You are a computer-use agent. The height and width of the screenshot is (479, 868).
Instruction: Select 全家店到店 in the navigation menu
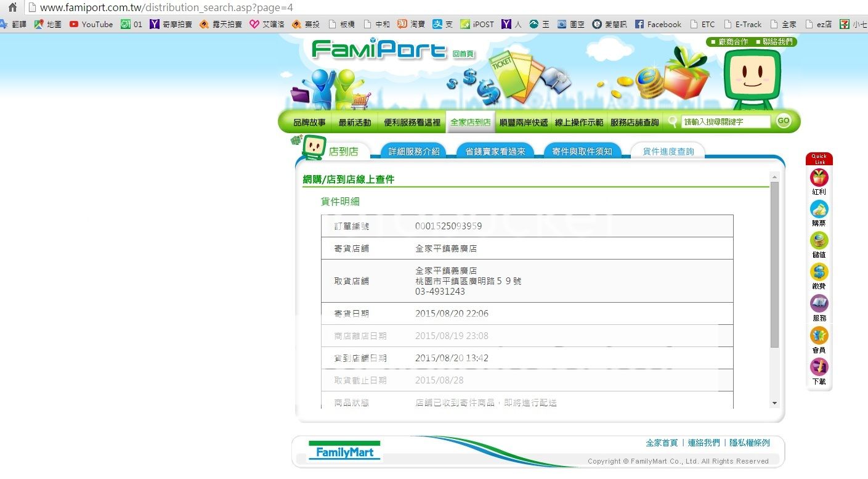coord(470,122)
